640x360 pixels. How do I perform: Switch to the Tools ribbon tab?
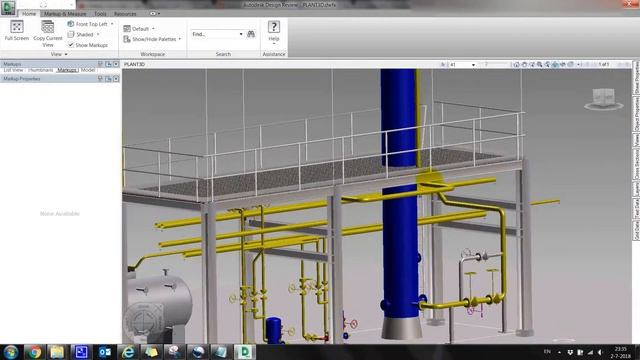click(100, 13)
